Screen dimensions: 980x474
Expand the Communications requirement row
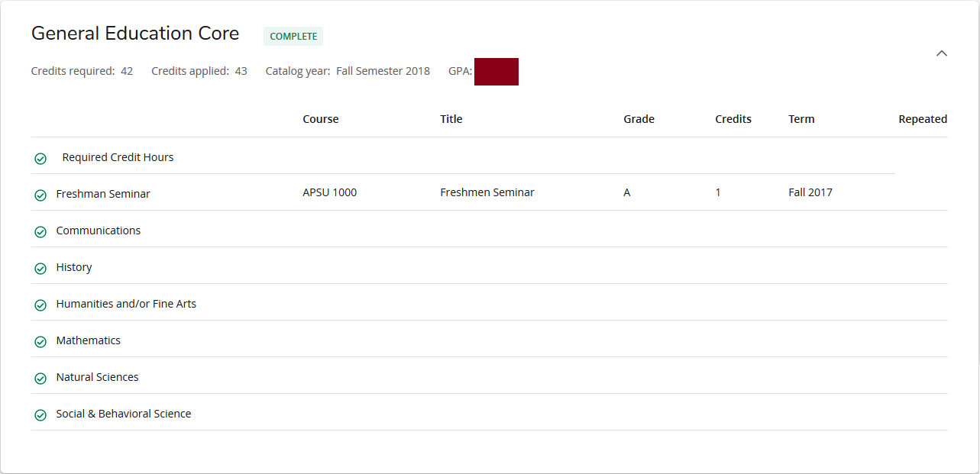[99, 231]
